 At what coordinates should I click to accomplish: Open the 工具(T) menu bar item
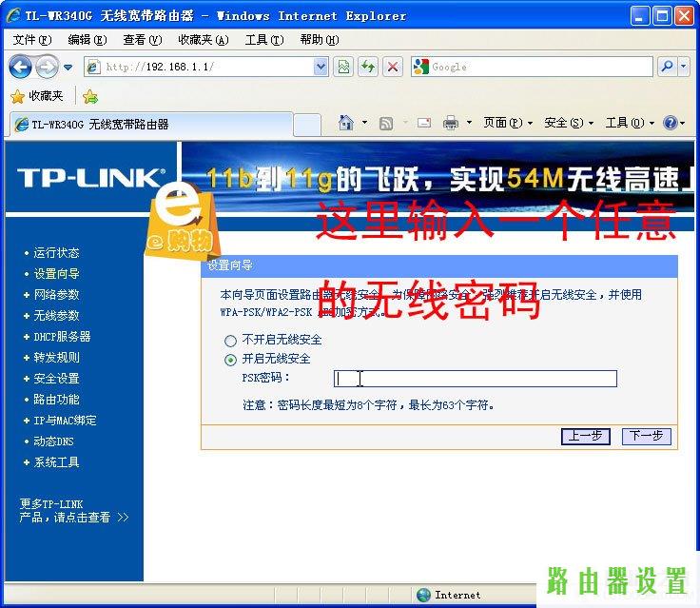click(x=264, y=40)
